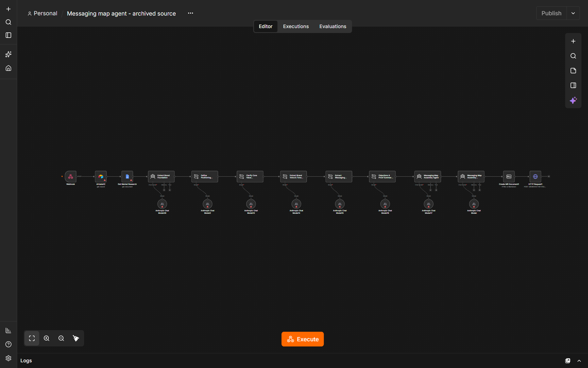
Task: Open the home overview icon
Action: (8, 68)
